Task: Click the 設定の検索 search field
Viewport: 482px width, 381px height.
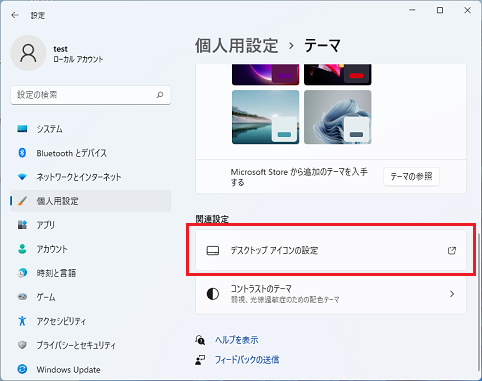Action: tap(91, 95)
